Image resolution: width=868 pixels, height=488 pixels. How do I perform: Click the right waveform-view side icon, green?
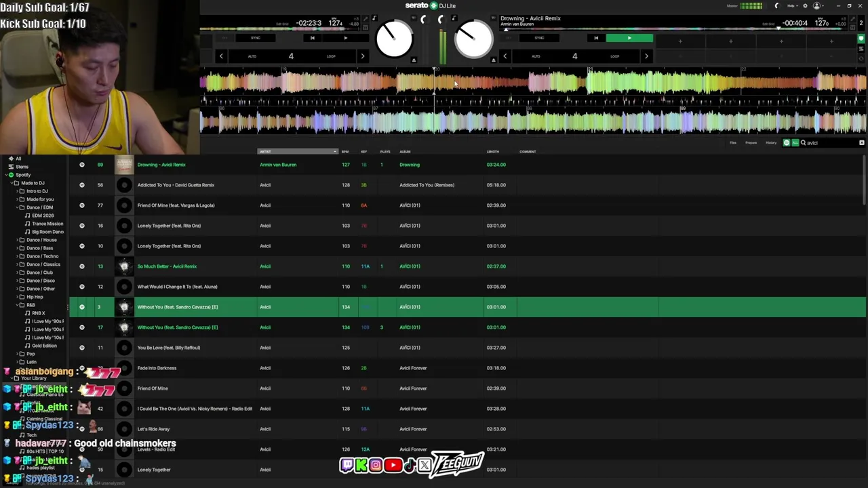861,39
